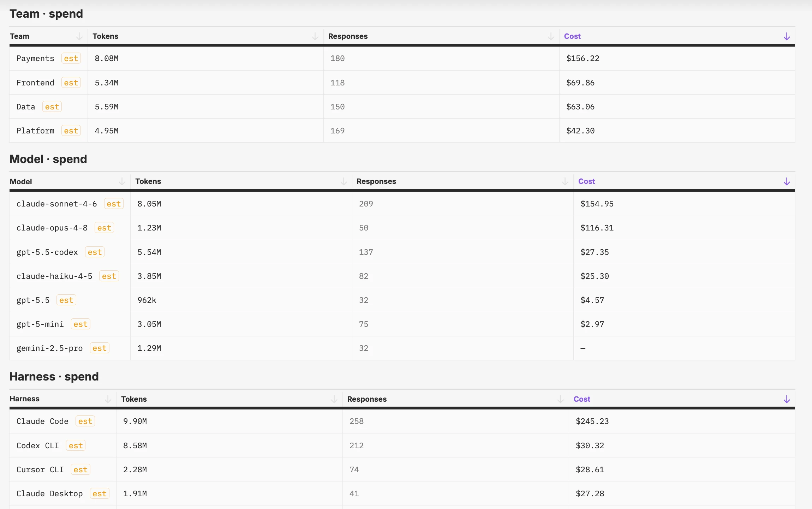Click the $116.31 cost cell
The height and width of the screenshot is (509, 812).
point(597,228)
